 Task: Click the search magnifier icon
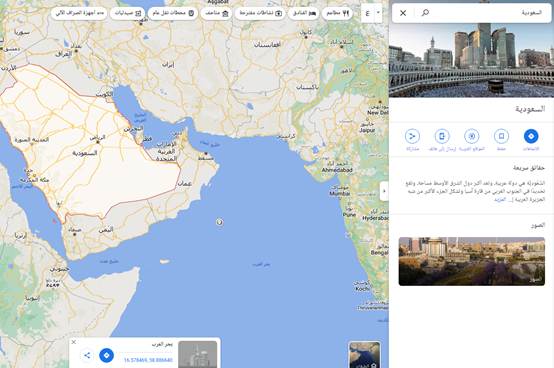point(425,13)
